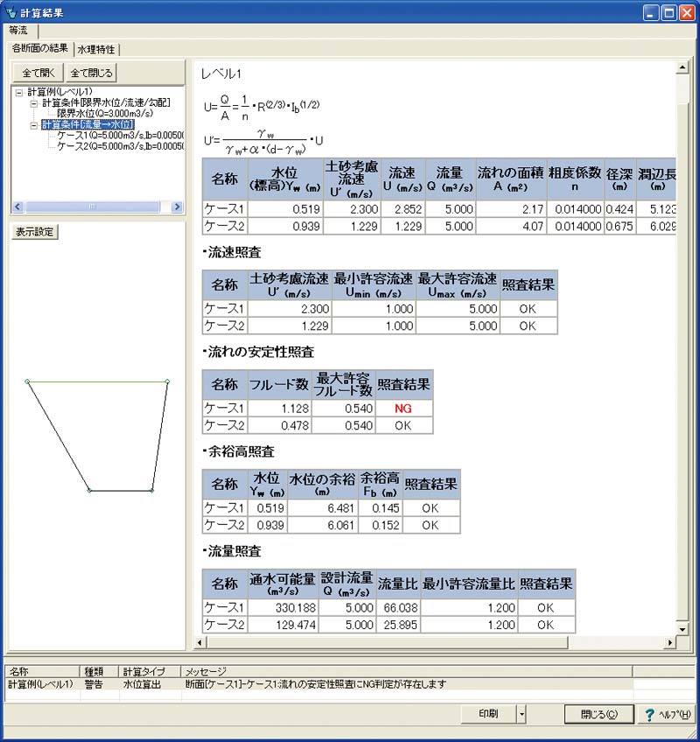Click results pane scroll right arrow

tap(670, 642)
